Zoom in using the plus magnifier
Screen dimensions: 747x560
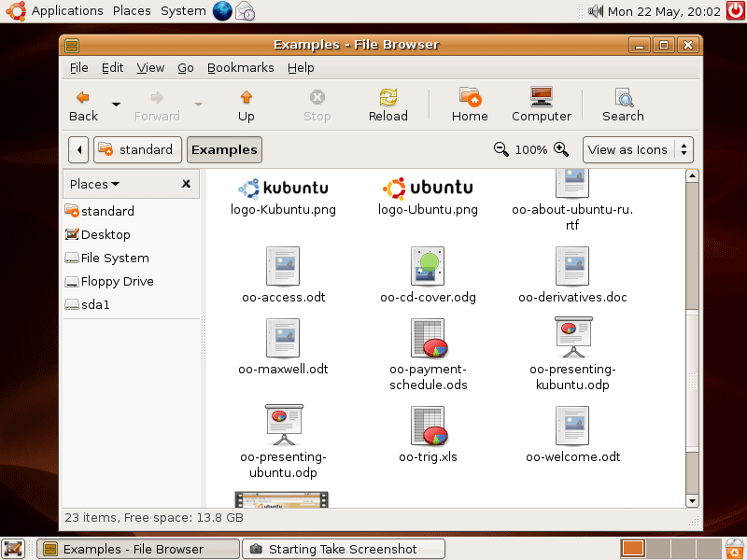(561, 149)
